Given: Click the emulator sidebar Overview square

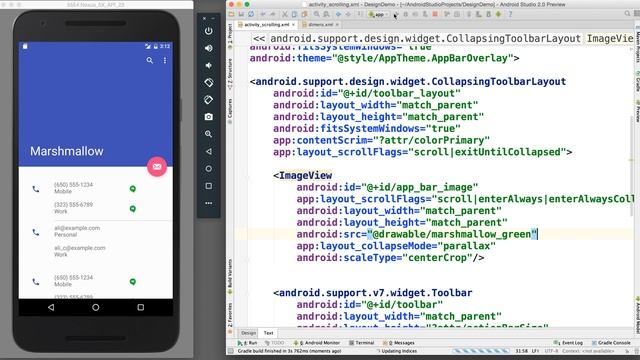Looking at the screenshot, I should (209, 186).
